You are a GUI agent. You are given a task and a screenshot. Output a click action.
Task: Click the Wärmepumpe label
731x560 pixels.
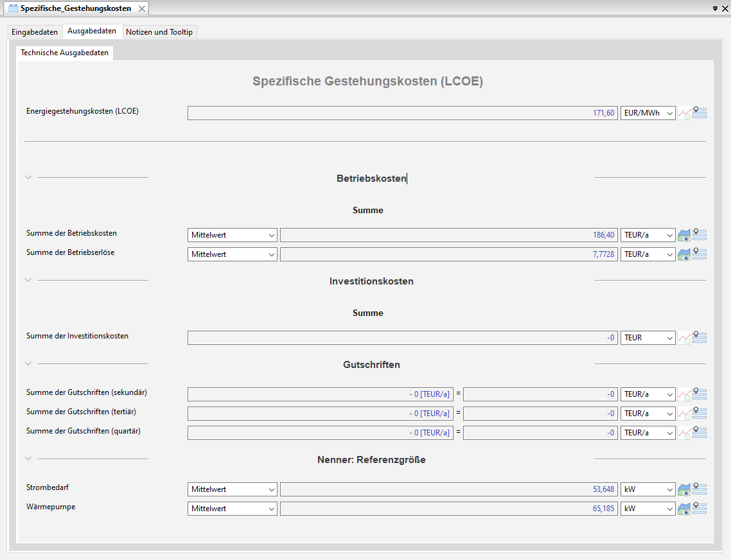coord(51,507)
